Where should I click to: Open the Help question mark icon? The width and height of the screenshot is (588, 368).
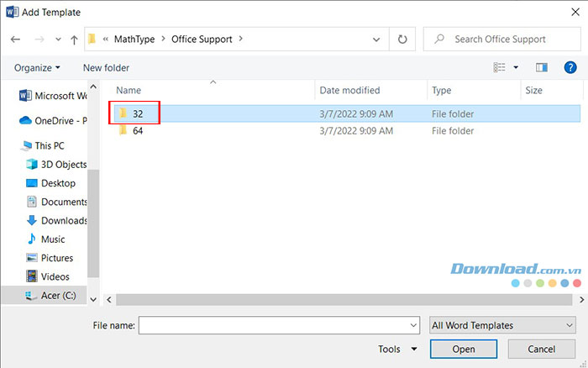570,67
